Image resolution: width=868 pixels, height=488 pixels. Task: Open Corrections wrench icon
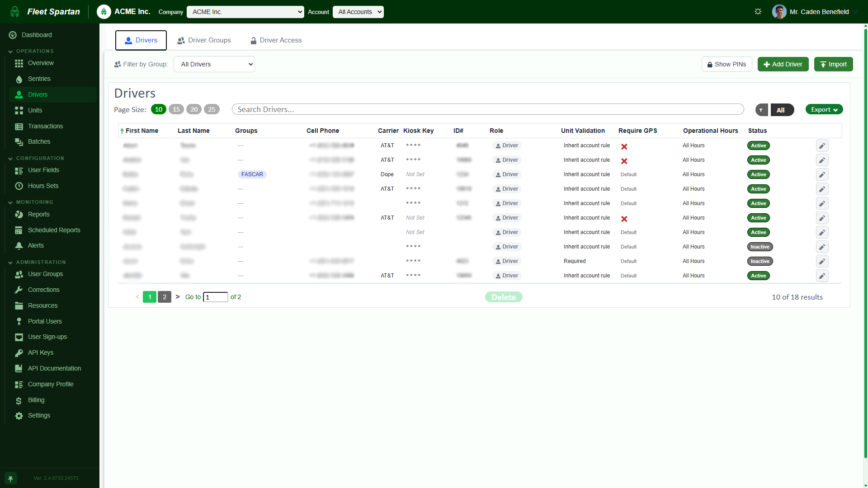(x=19, y=290)
